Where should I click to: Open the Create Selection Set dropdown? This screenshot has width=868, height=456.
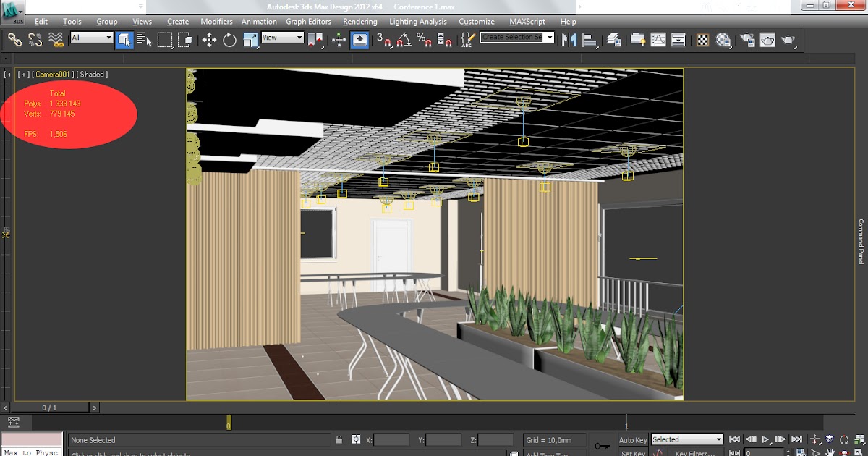[x=517, y=37]
